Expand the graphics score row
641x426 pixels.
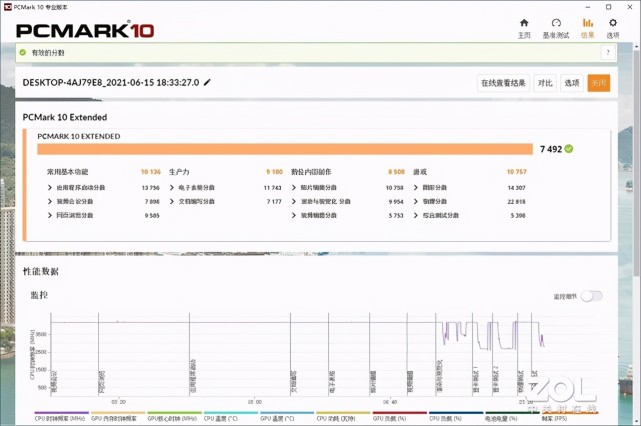coord(430,188)
